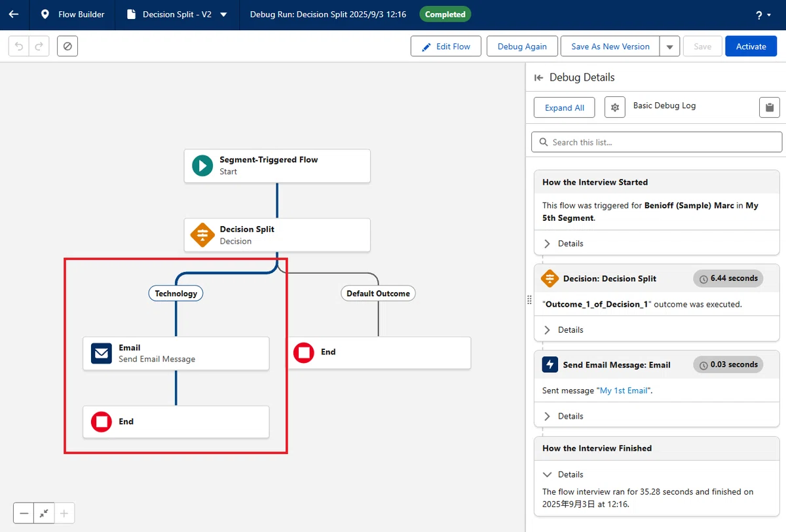
Task: Open Decision Split - V2 version dropdown
Action: pyautogui.click(x=224, y=14)
